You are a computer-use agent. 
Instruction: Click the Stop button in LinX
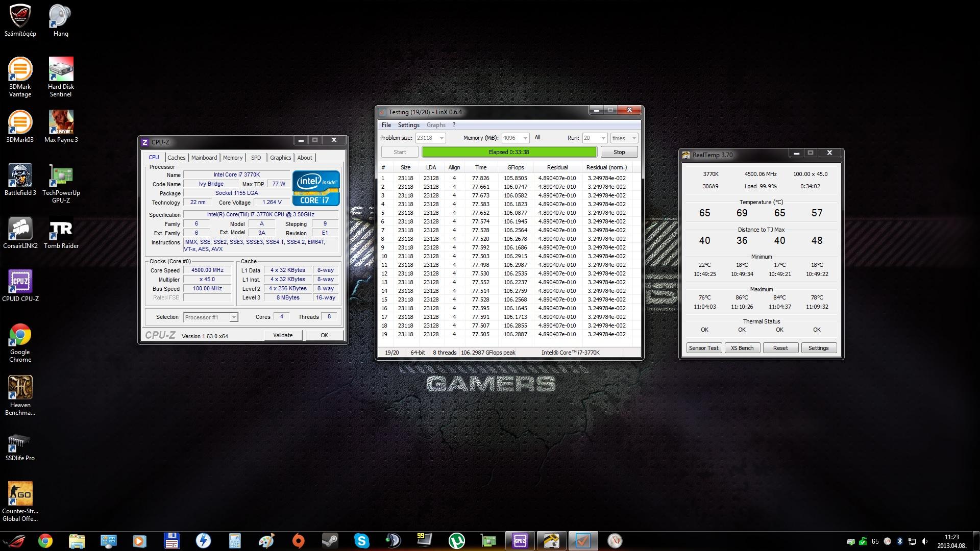[x=619, y=152]
